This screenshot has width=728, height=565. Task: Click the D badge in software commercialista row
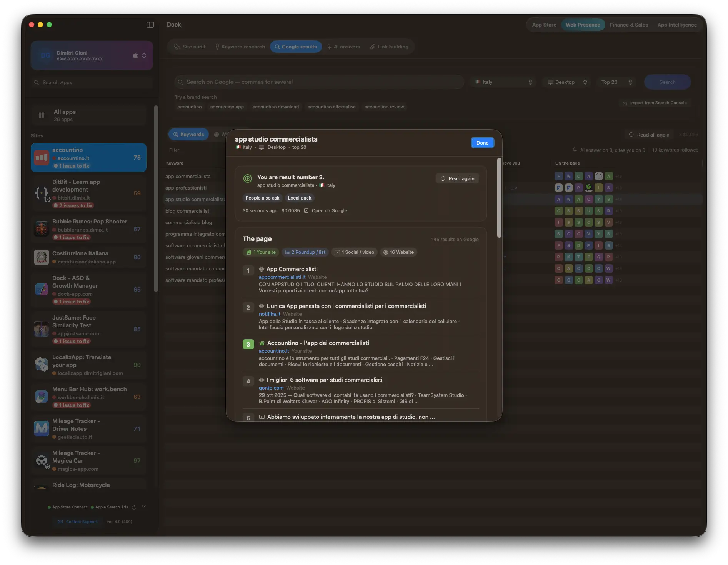[579, 245]
